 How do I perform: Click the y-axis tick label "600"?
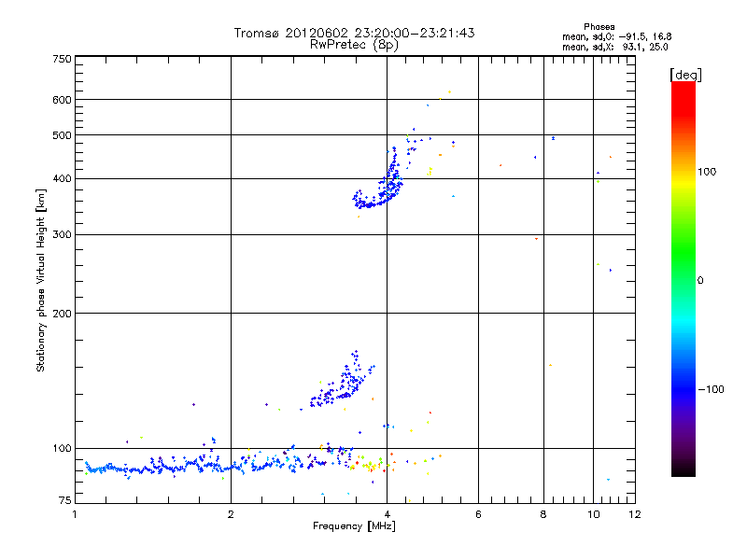(x=62, y=100)
